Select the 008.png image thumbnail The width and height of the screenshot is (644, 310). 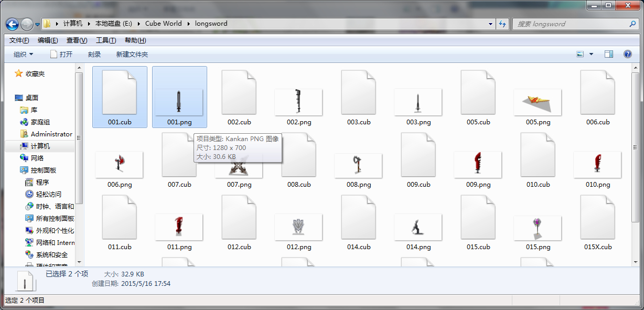pos(359,165)
